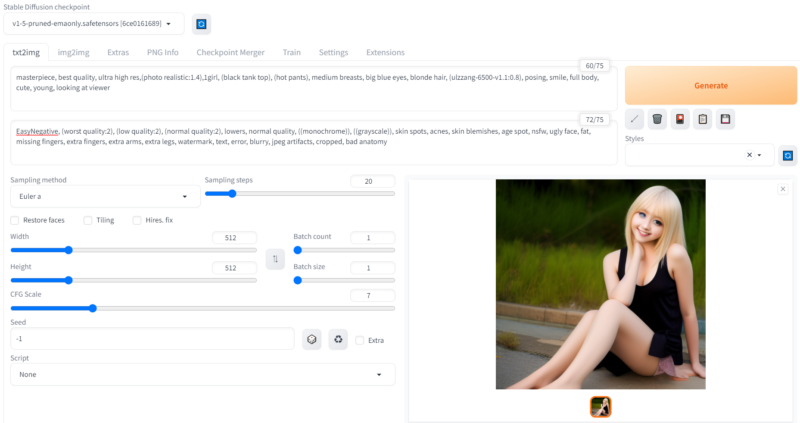Open the Stable Diffusion checkpoint dropdown

[94, 24]
